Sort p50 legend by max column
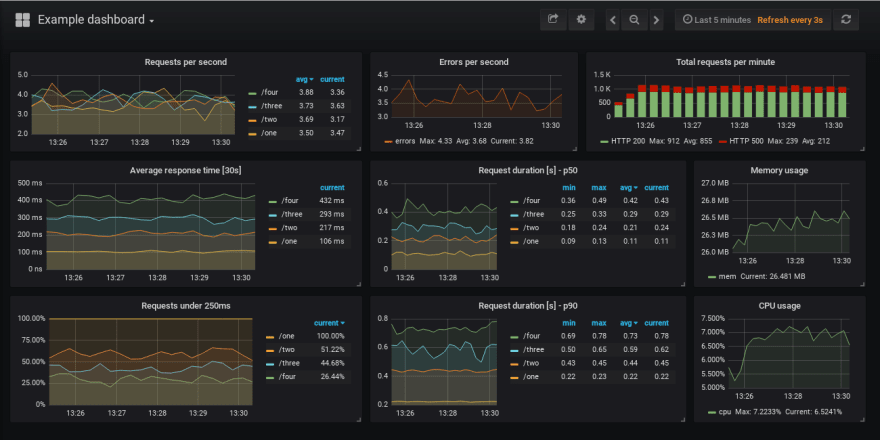880x440 pixels. [599, 187]
